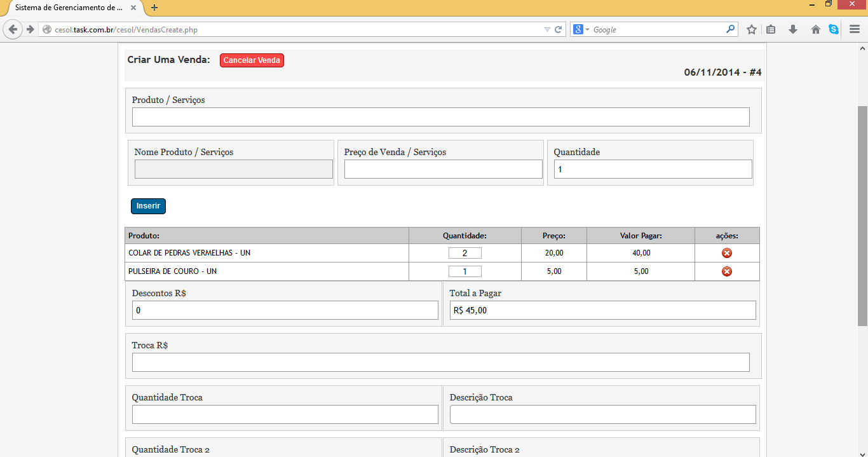Open the Firefox hamburger menu
Screen dimensions: 868x457
click(855, 29)
